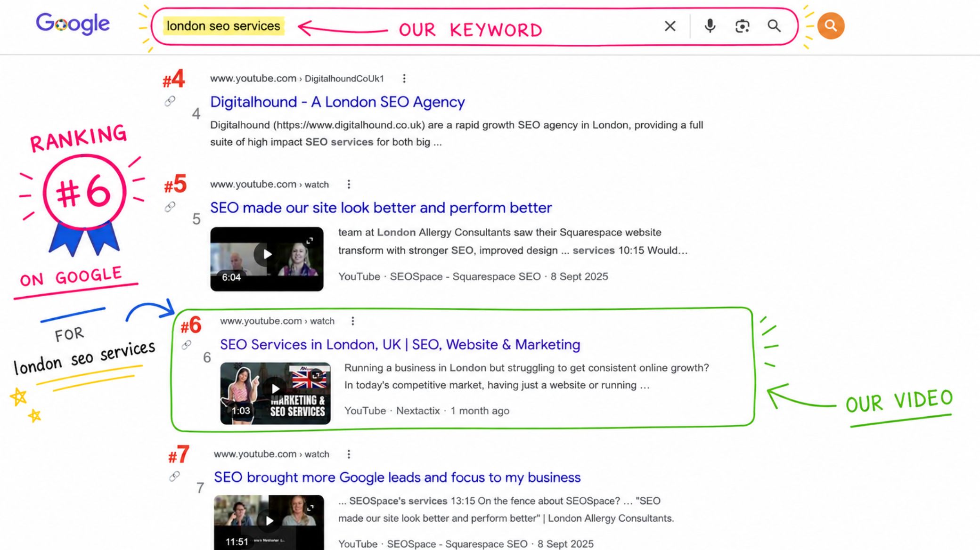Click the www.youtube.com › watch URL of result 7
Viewport: 980px width, 550px height.
(x=271, y=454)
